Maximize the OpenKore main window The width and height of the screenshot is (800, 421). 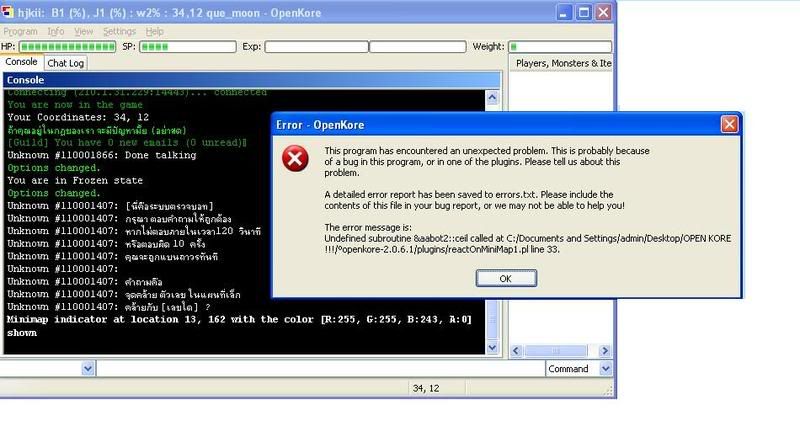tap(582, 13)
